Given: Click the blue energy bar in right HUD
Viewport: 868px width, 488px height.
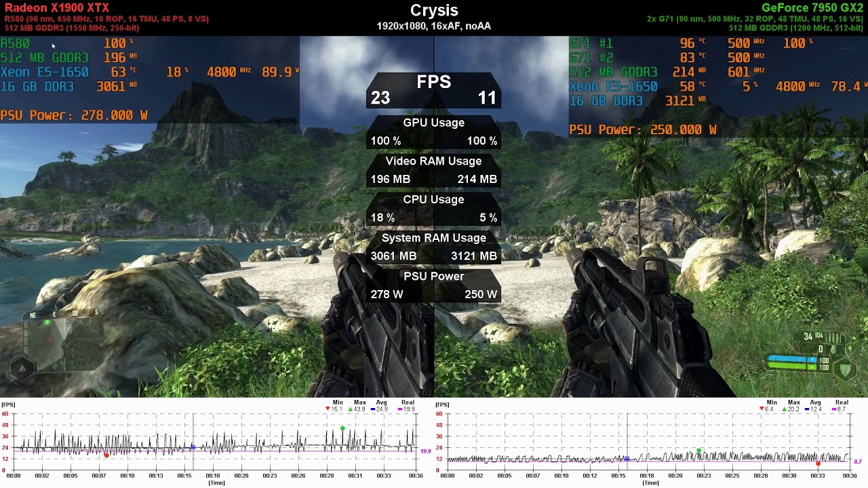Looking at the screenshot, I should 792,359.
